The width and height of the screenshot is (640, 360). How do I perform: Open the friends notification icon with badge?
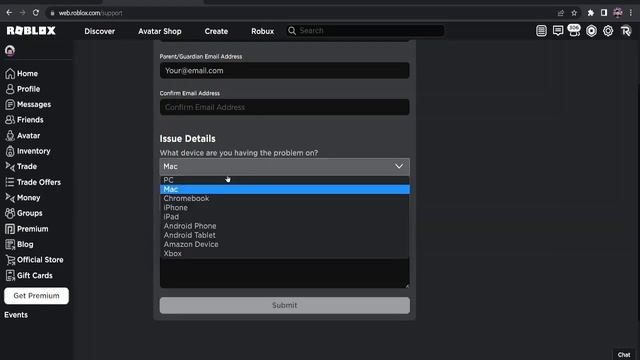pos(574,31)
